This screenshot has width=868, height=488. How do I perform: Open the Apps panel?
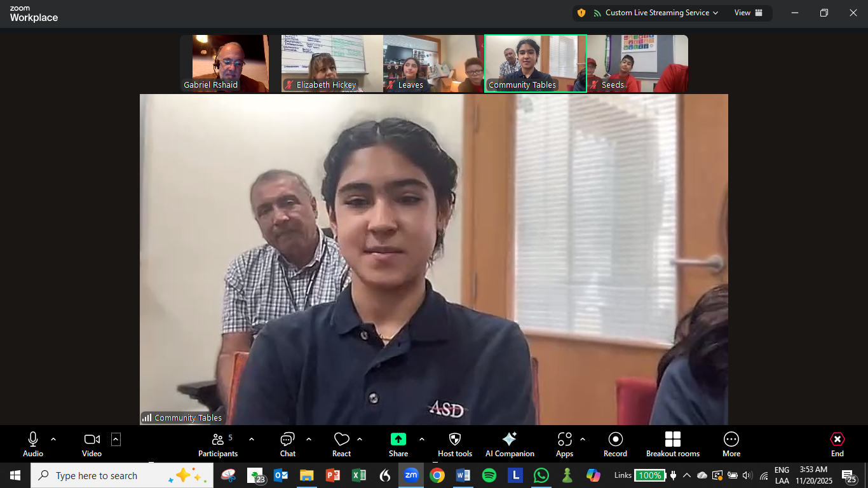coord(564,444)
